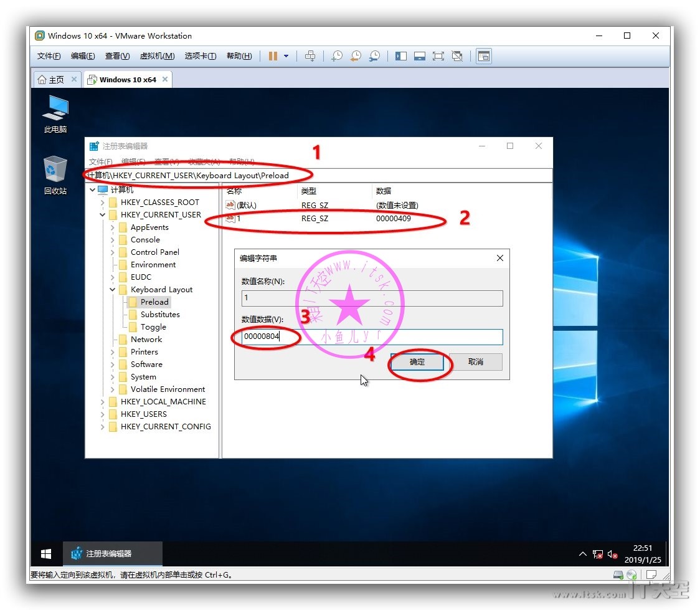Viewport: 700px width, 610px height.
Task: Select the Network key
Action: click(146, 340)
